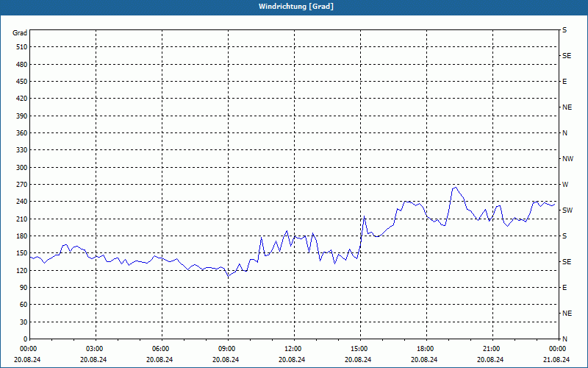Click the 390 y-axis value
The width and height of the screenshot is (588, 368).
click(x=22, y=116)
